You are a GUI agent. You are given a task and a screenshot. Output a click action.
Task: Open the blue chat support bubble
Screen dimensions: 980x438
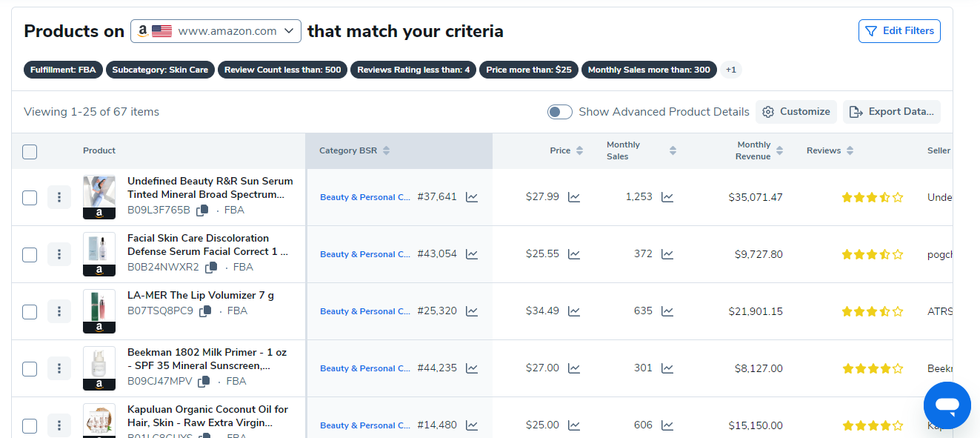point(947,405)
